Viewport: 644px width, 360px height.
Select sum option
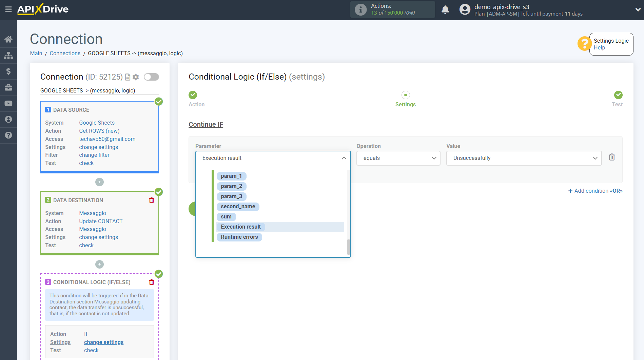226,217
